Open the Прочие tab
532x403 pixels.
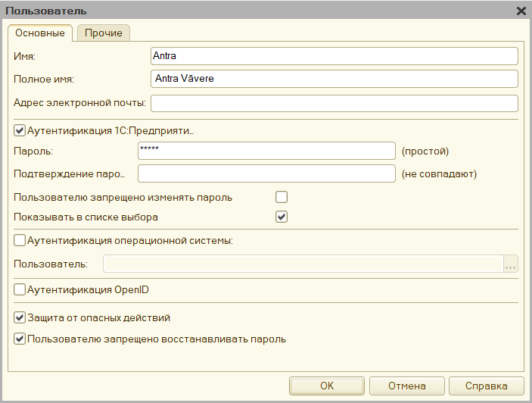pyautogui.click(x=104, y=33)
